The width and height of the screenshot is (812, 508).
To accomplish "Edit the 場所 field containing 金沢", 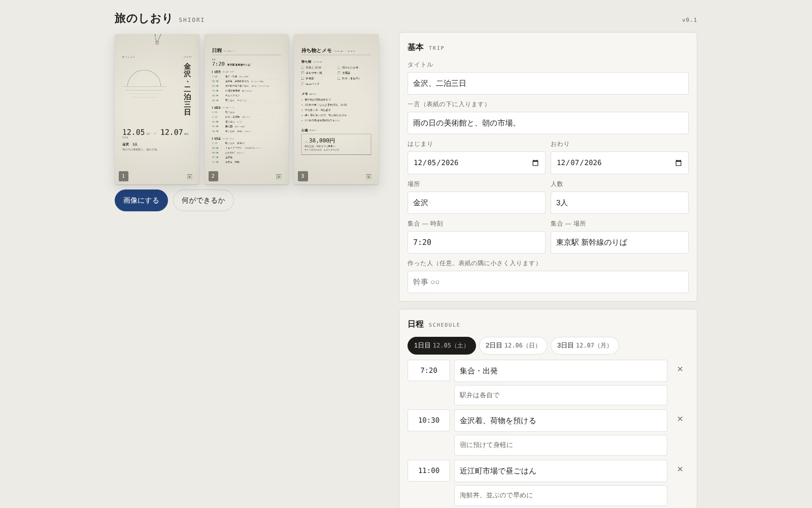I will 477,203.
